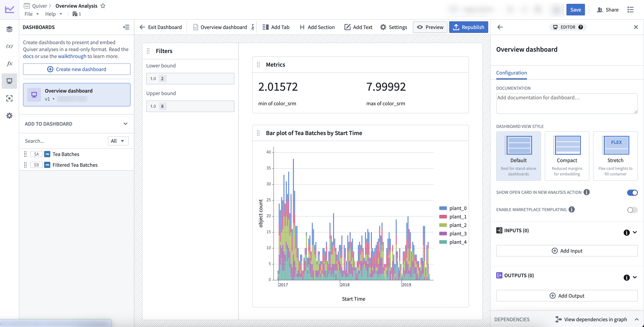Image resolution: width=644 pixels, height=327 pixels.
Task: Open the sidebar settings gear icon
Action: (9, 116)
